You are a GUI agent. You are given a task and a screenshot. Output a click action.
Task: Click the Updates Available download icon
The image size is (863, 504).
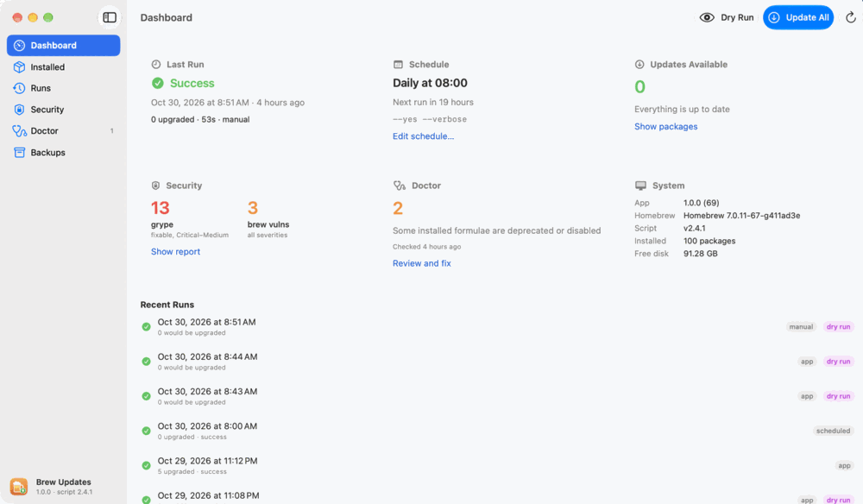click(639, 65)
